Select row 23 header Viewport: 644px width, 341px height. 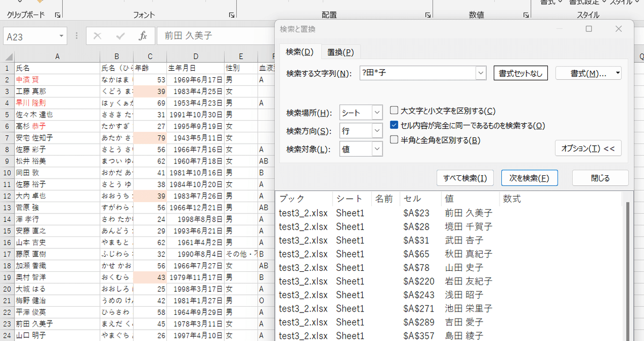[x=7, y=323]
